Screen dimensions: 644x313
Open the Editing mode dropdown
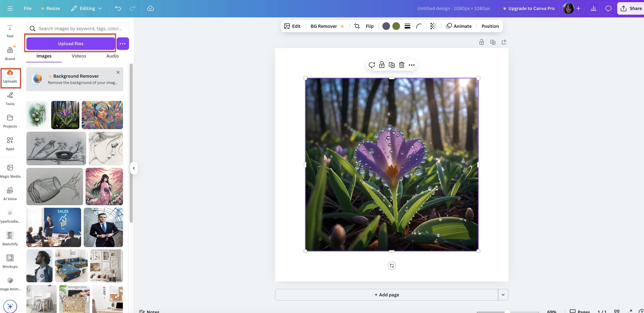[87, 8]
